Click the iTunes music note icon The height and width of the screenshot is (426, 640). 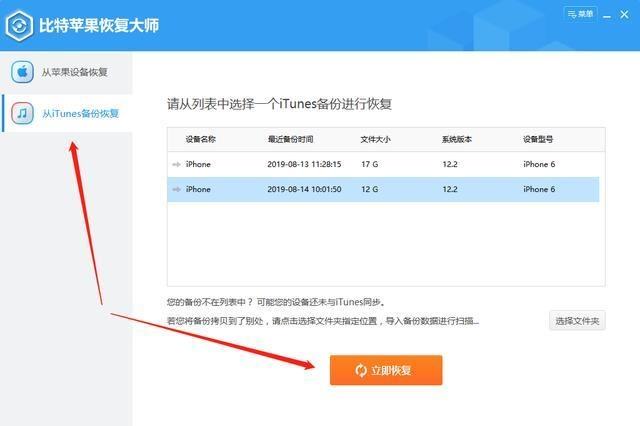(22, 113)
